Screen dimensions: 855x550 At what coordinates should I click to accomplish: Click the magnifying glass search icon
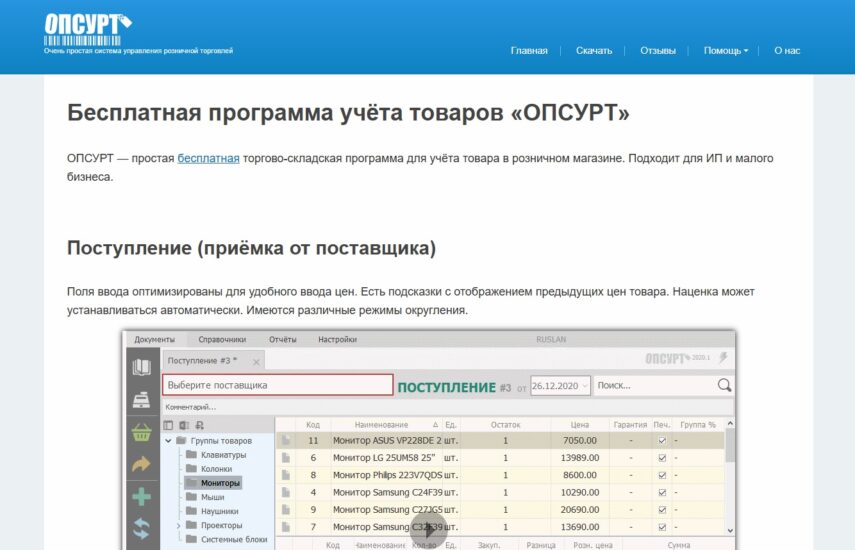tap(724, 385)
